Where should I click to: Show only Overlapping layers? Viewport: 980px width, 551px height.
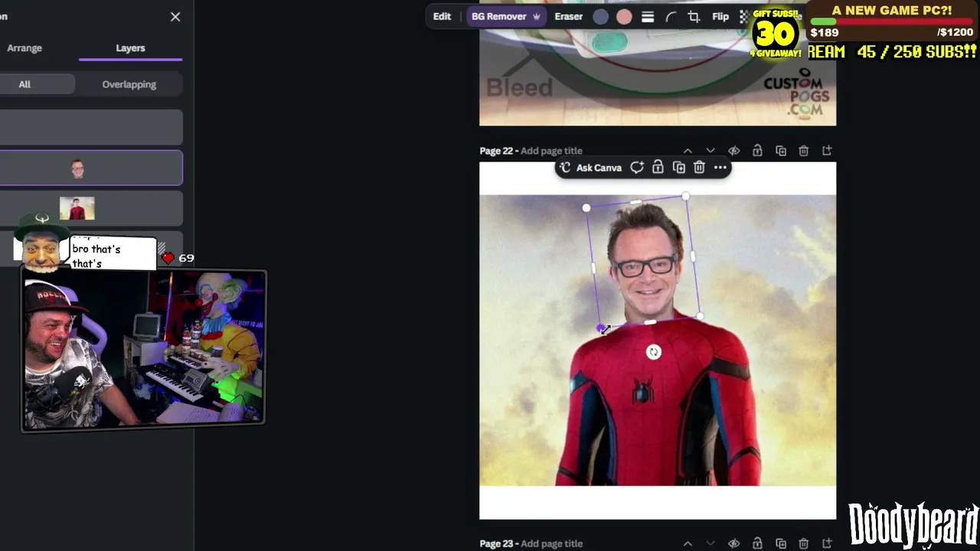[x=129, y=84]
